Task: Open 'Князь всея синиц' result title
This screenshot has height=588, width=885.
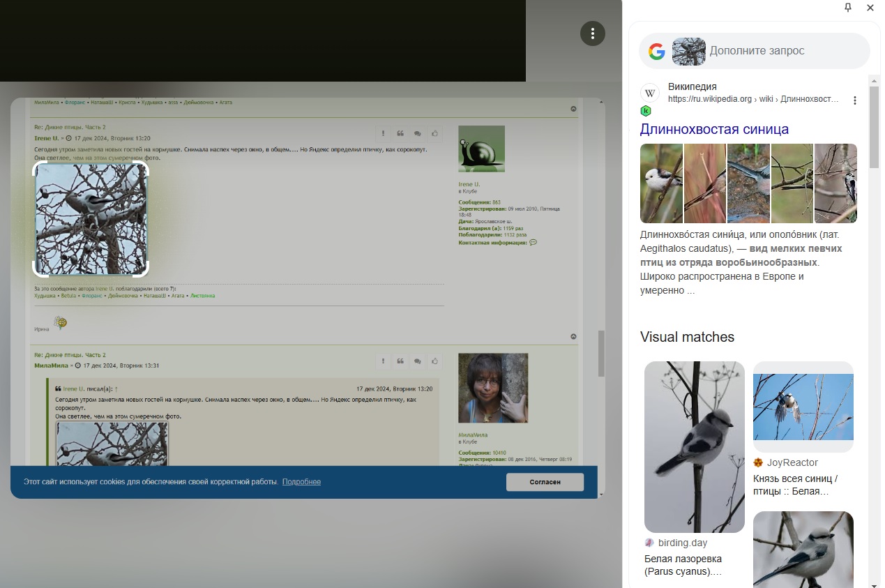Action: pyautogui.click(x=796, y=485)
